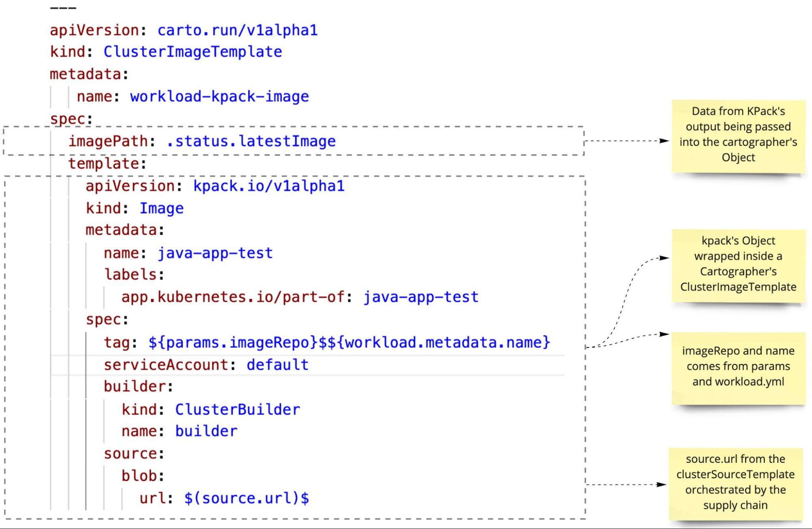Click the 'blob:' key under source
This screenshot has height=529, width=812.
tap(143, 476)
